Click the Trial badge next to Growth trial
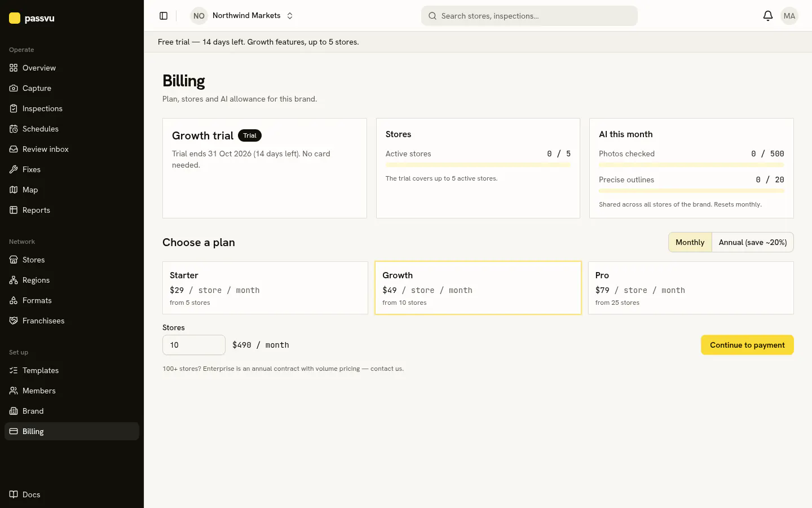The width and height of the screenshot is (812, 508). pos(250,135)
